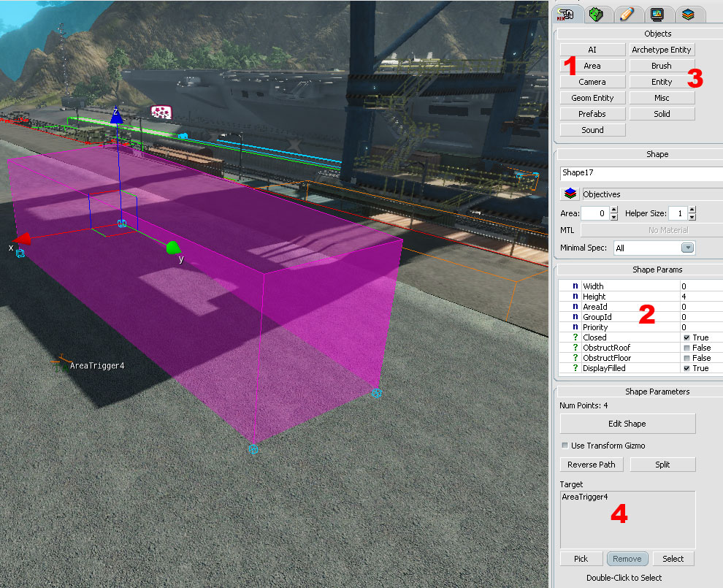Image resolution: width=723 pixels, height=588 pixels.
Task: Click the layer icon button beside Objectives
Action: (570, 194)
